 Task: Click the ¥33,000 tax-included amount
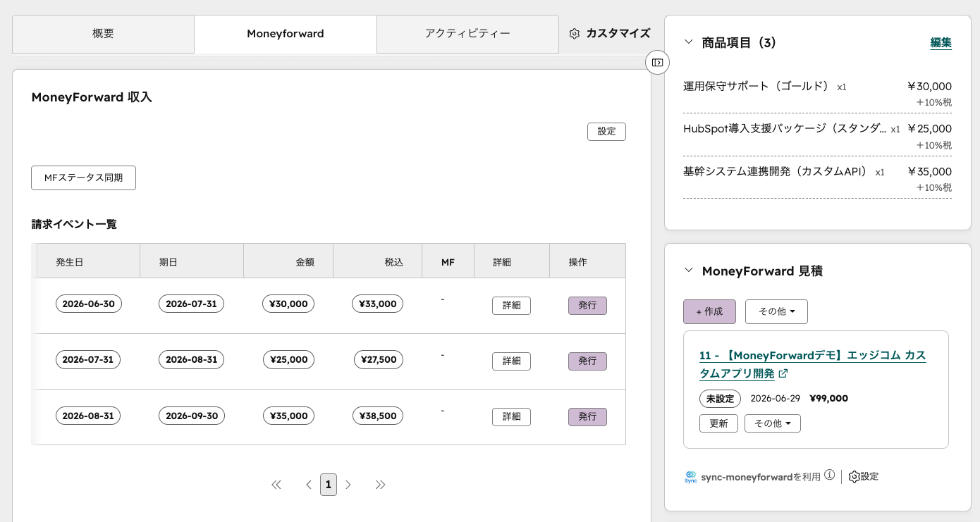tap(378, 304)
